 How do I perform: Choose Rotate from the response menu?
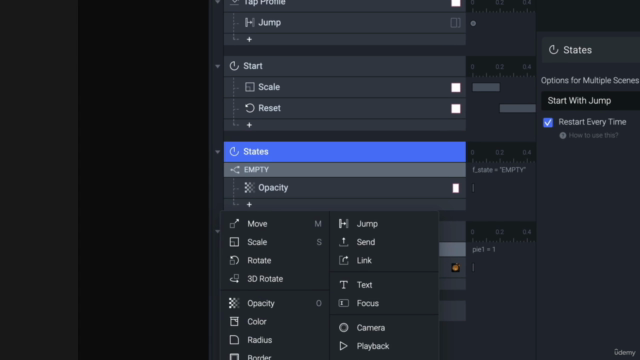point(275,260)
